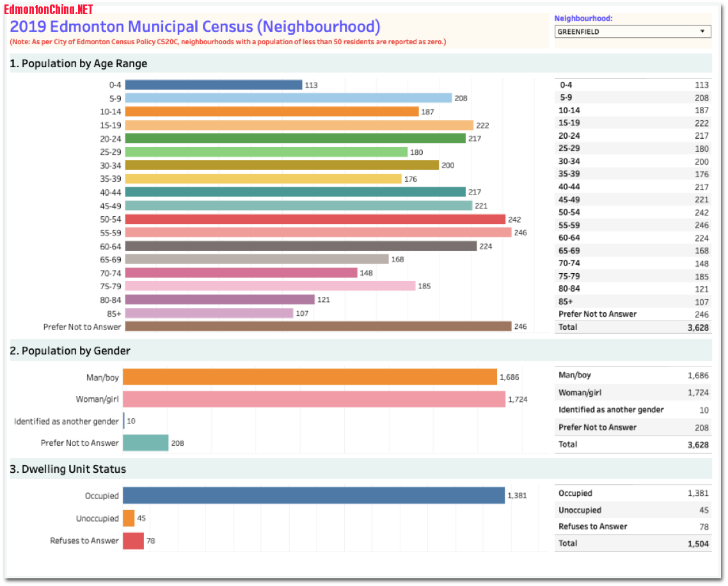
Task: Click the brown Prefer Not to Answer age bar
Action: coord(318,326)
